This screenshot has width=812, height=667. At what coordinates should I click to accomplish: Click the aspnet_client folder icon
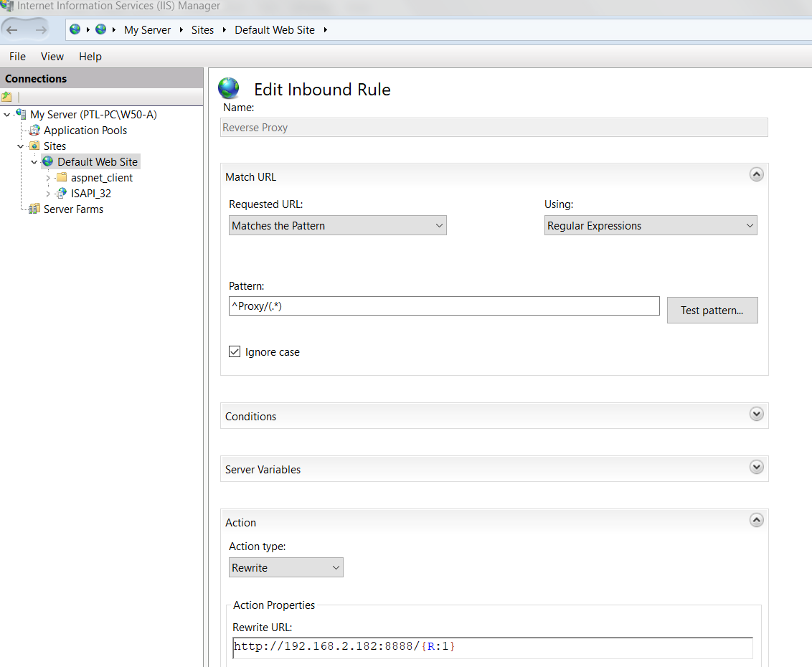click(62, 177)
